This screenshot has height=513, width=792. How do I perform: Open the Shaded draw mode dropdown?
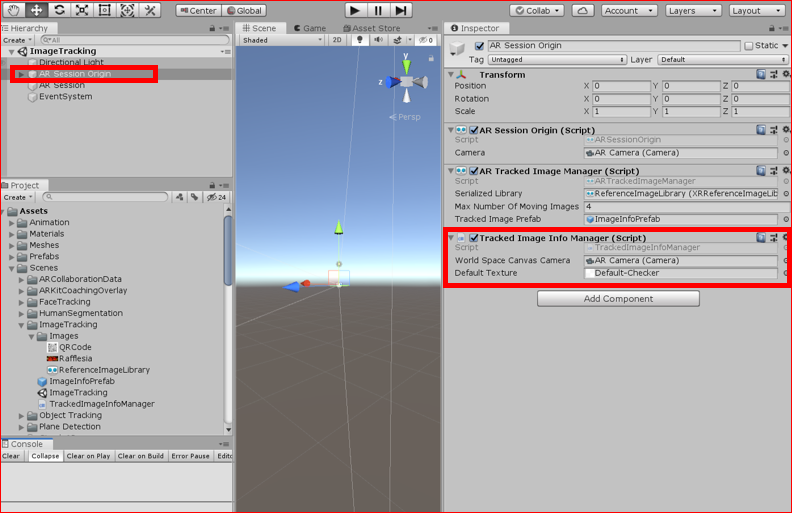(x=282, y=40)
